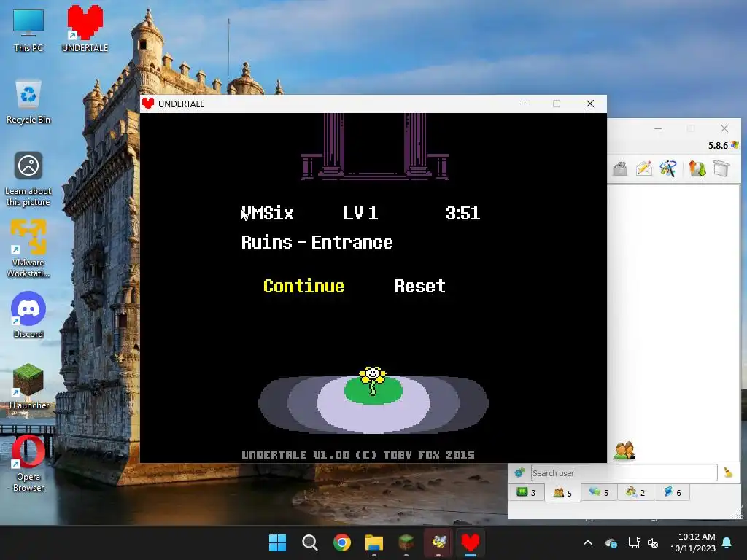Open the clock showing 10:12 AM
The width and height of the screenshot is (747, 560).
[693, 542]
